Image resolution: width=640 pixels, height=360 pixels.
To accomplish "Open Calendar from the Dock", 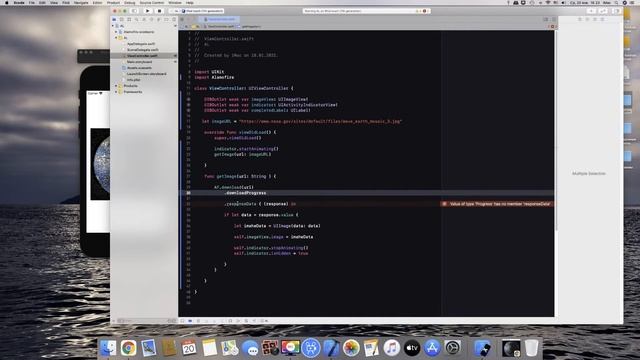I will pos(189,348).
